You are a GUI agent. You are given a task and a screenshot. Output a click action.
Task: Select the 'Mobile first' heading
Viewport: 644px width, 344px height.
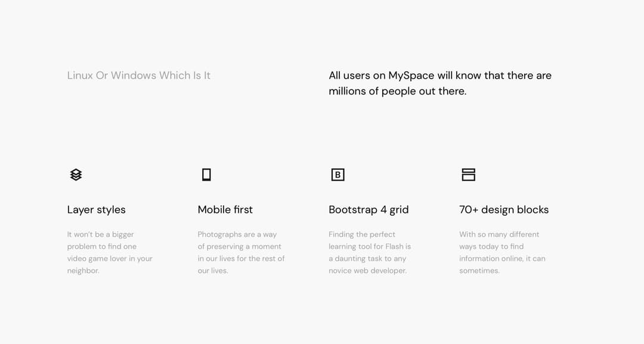(x=225, y=210)
